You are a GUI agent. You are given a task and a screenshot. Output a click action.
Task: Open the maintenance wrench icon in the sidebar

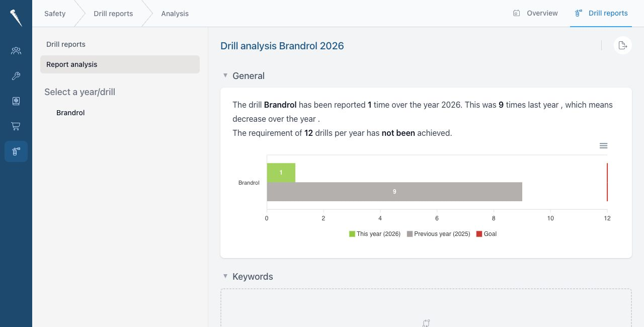point(16,76)
